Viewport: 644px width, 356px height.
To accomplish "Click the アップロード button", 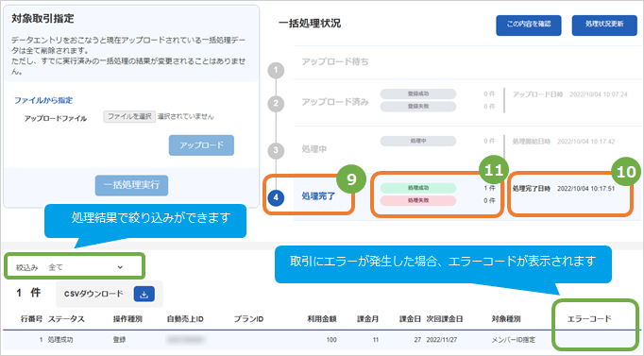I will point(201,144).
